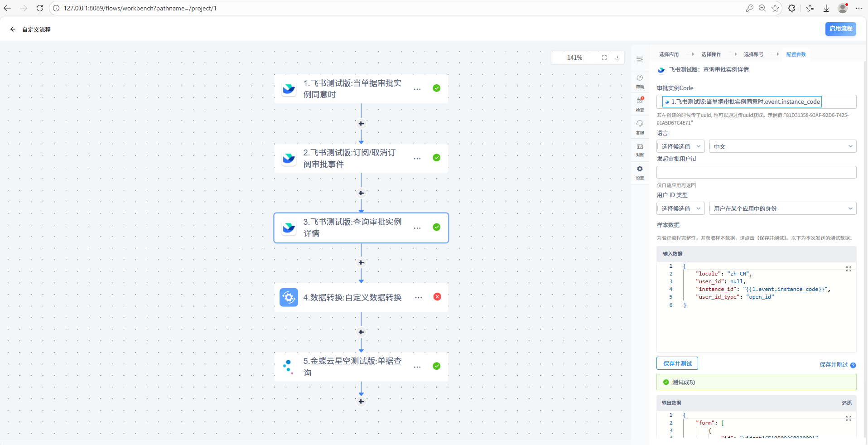Click the plus button below step 1
Viewport: 868px width, 445px height.
point(361,124)
